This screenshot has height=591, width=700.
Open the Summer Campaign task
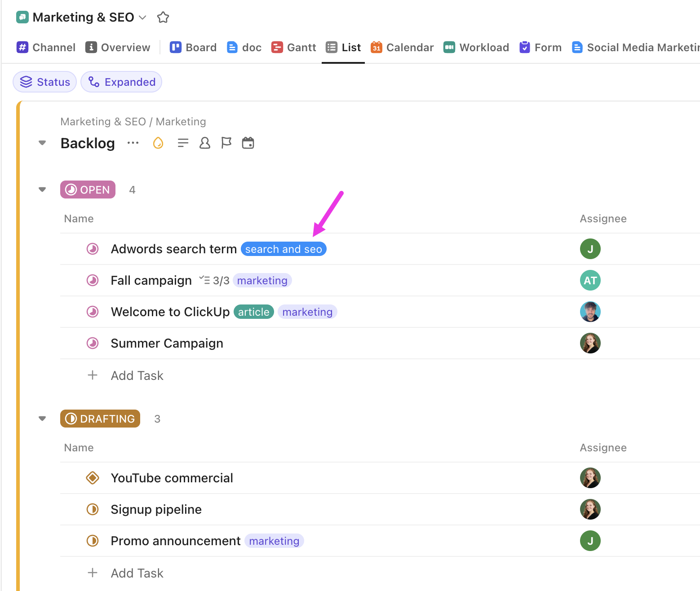[x=167, y=343]
